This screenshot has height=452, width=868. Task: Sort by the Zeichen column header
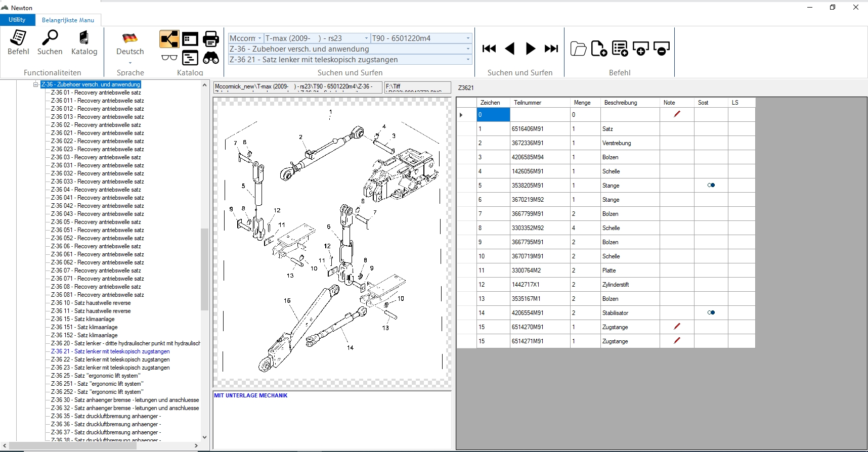point(493,103)
